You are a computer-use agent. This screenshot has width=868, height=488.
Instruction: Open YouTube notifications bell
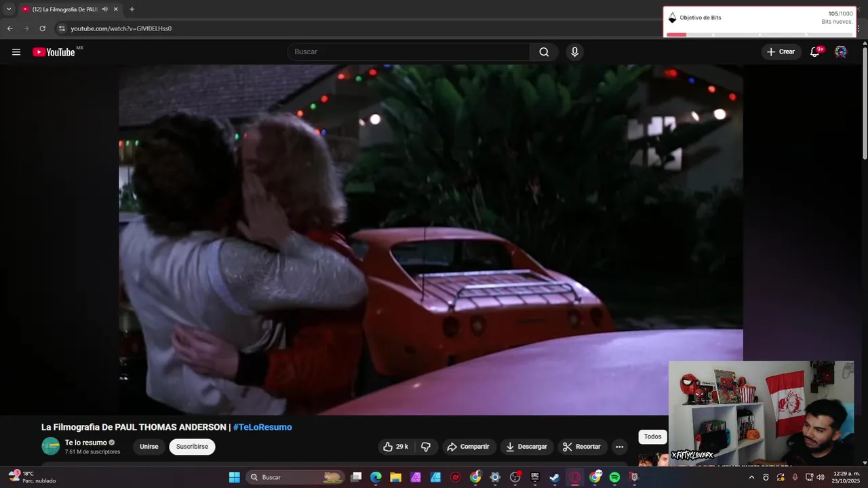point(815,52)
